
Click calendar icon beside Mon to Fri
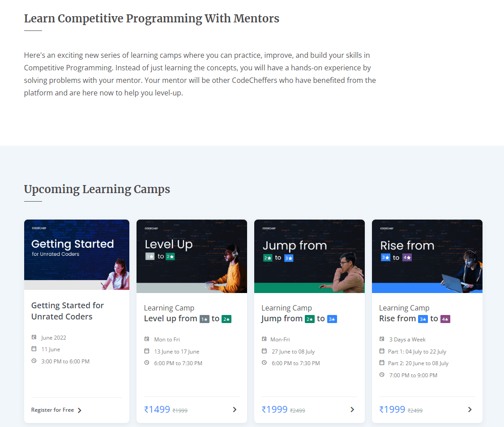146,339
